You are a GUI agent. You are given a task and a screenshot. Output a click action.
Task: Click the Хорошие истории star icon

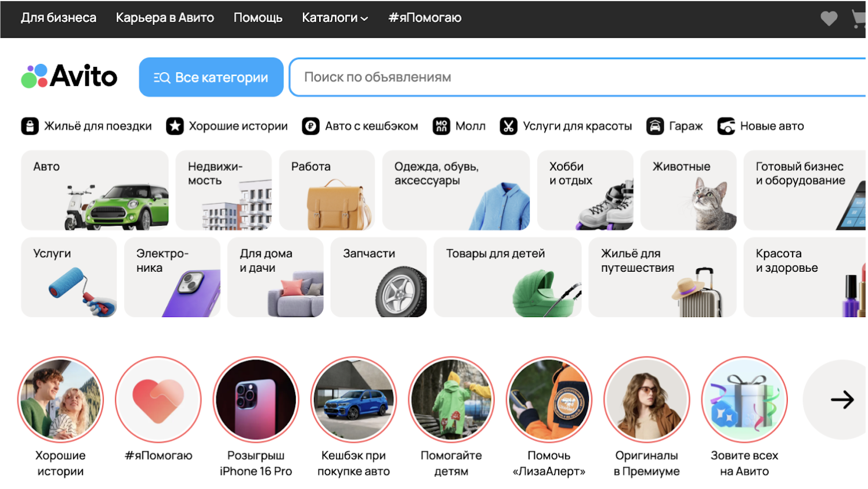(175, 126)
